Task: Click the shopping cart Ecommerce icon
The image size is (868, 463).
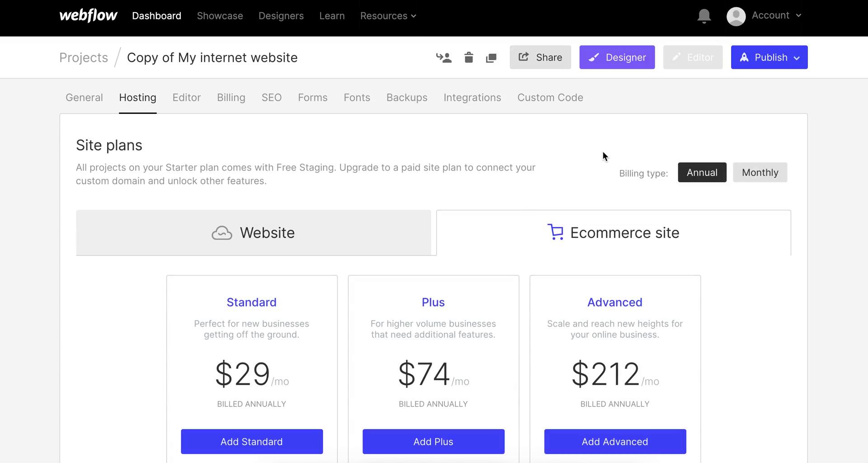Action: [556, 232]
